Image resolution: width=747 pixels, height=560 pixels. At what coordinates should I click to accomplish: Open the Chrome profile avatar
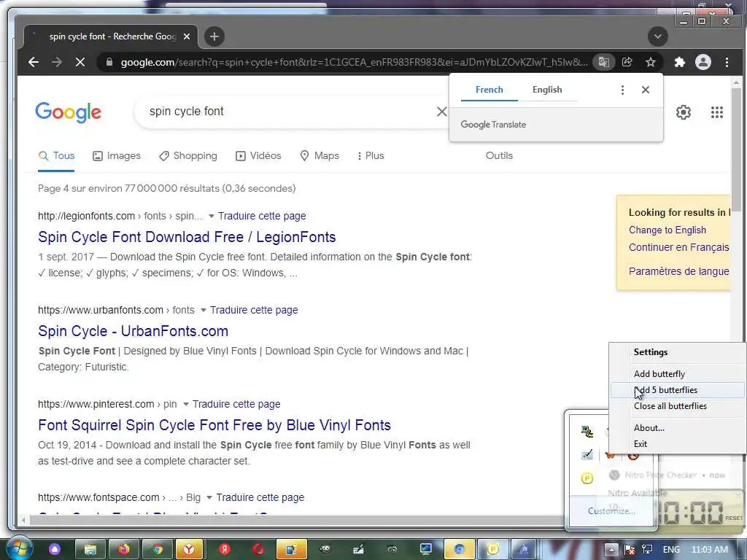coord(703,63)
